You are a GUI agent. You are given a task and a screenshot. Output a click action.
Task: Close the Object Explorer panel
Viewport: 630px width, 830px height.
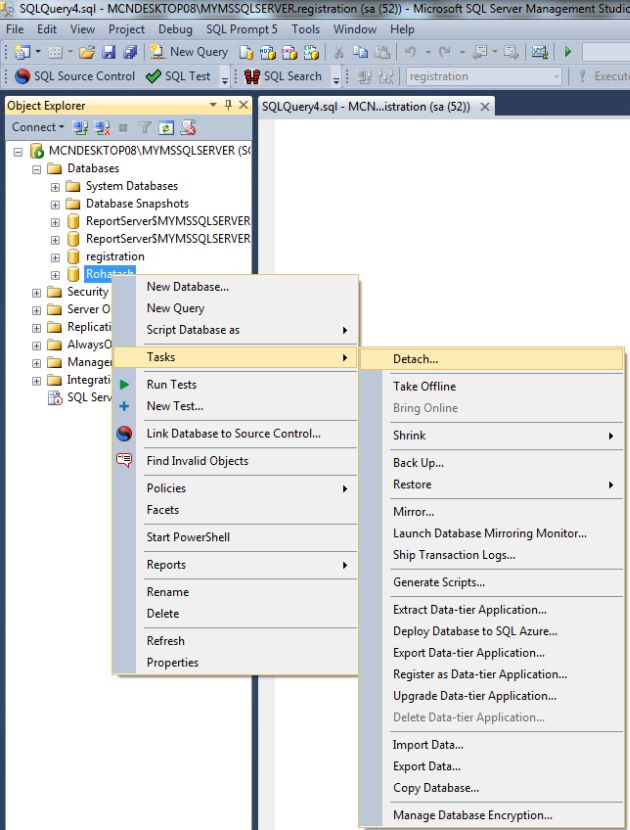244,105
